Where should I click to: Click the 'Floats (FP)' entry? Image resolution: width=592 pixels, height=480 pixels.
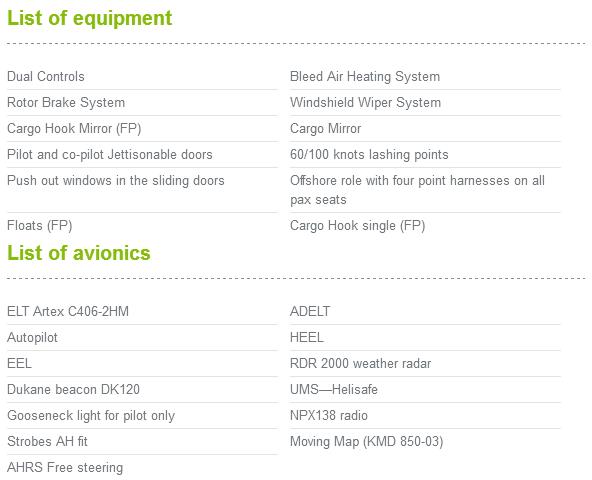[x=40, y=226]
